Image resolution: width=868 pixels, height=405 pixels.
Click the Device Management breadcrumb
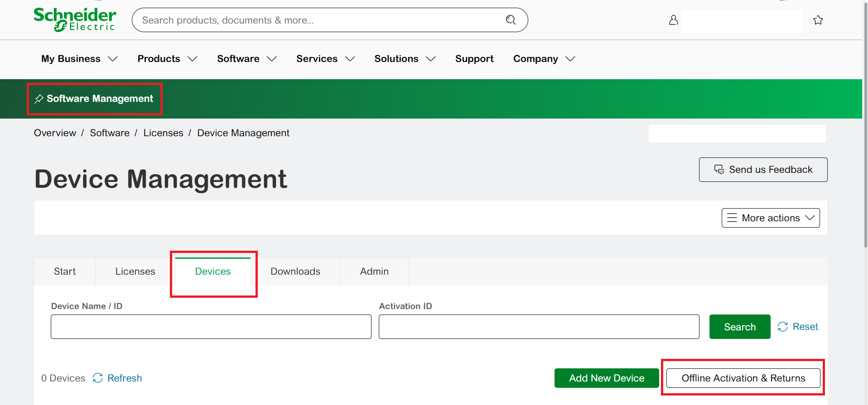point(243,133)
